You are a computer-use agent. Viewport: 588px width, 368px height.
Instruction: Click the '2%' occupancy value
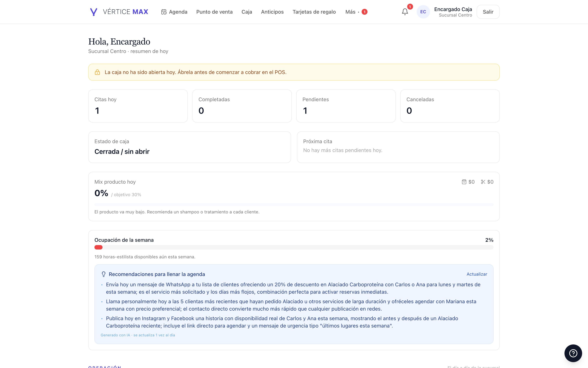click(x=489, y=240)
